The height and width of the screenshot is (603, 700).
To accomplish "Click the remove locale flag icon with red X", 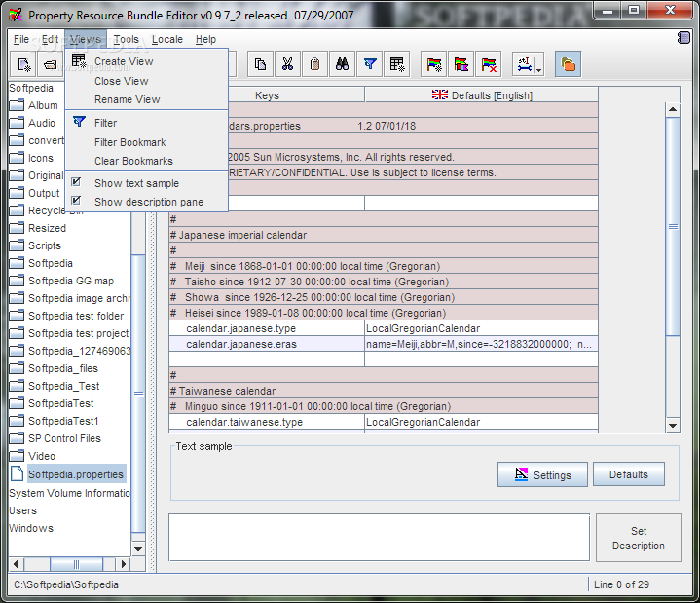I will click(489, 64).
